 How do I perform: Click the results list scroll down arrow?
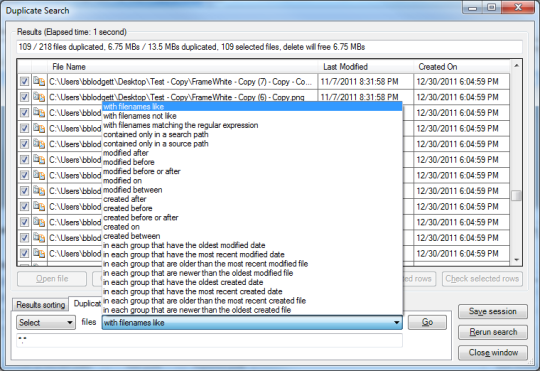[516, 260]
